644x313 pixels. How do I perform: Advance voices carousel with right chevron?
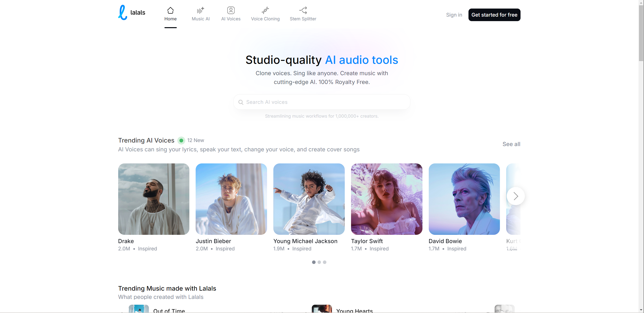pos(516,196)
